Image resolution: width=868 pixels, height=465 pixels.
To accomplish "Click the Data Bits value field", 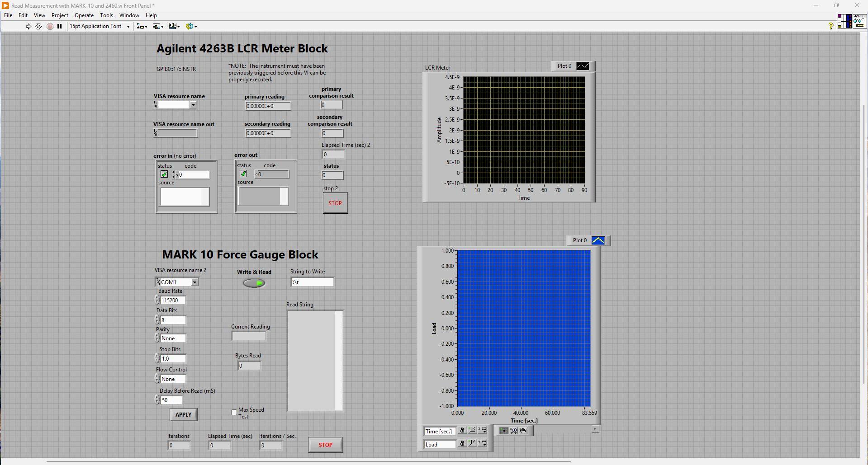I will (x=173, y=320).
